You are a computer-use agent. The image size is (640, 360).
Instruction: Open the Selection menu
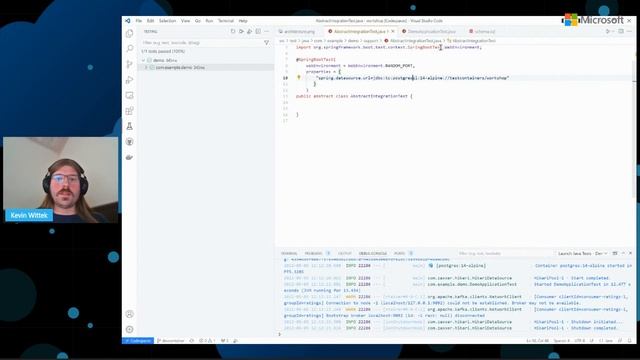point(167,20)
